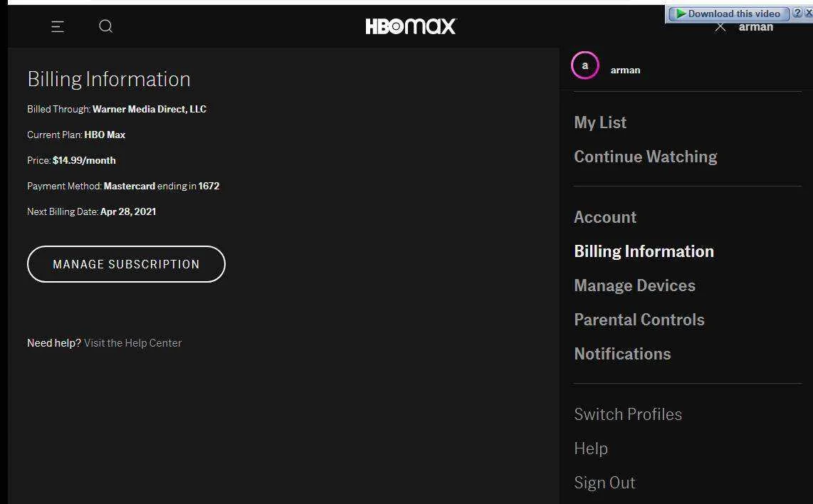This screenshot has width=813, height=504.
Task: Follow the Visit the Help Center link
Action: [x=132, y=342]
